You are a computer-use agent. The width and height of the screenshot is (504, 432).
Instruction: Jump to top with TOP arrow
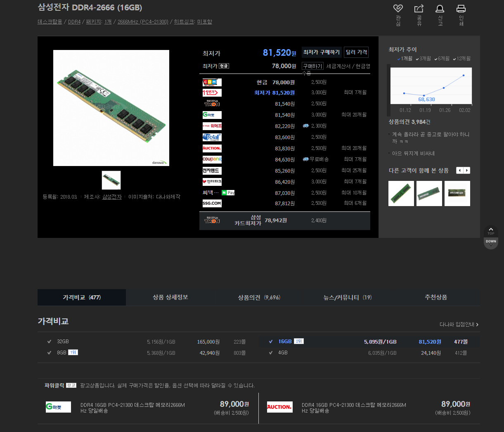tap(491, 231)
